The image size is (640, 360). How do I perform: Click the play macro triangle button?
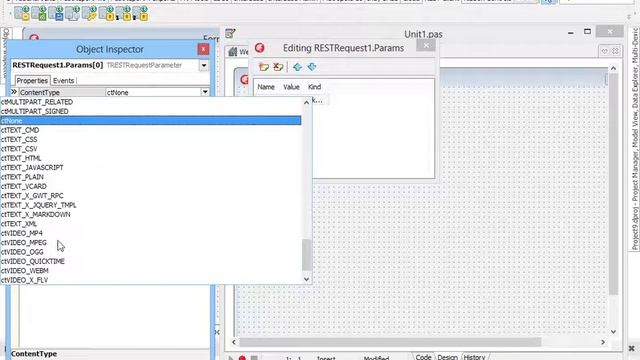(x=231, y=358)
